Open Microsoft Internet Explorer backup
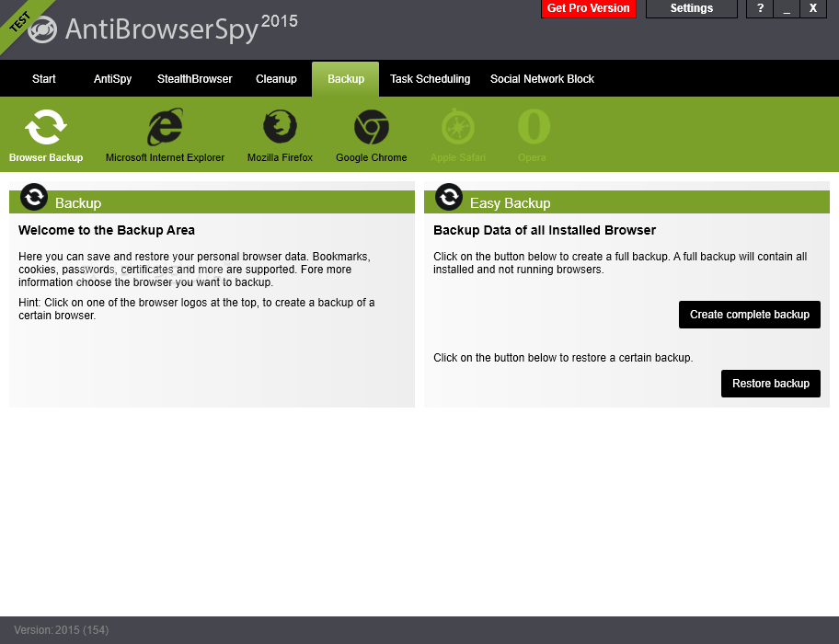This screenshot has width=839, height=644. tap(165, 127)
